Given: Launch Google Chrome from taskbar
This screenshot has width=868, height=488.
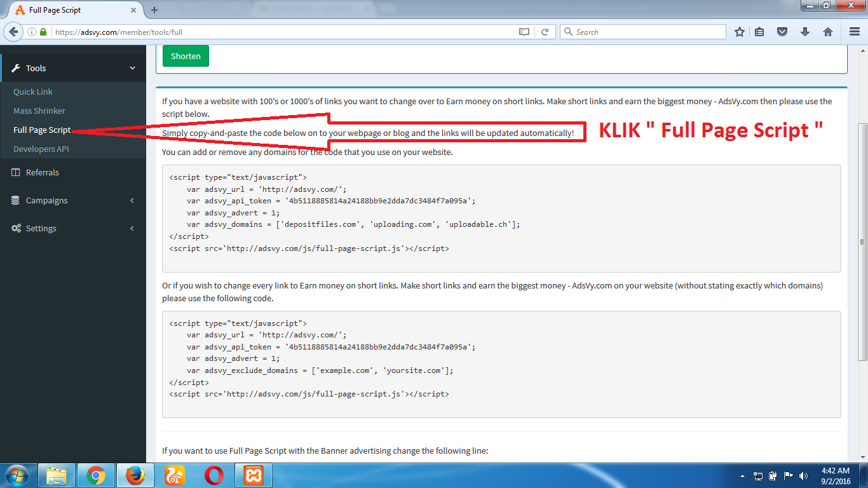Looking at the screenshot, I should tap(96, 475).
